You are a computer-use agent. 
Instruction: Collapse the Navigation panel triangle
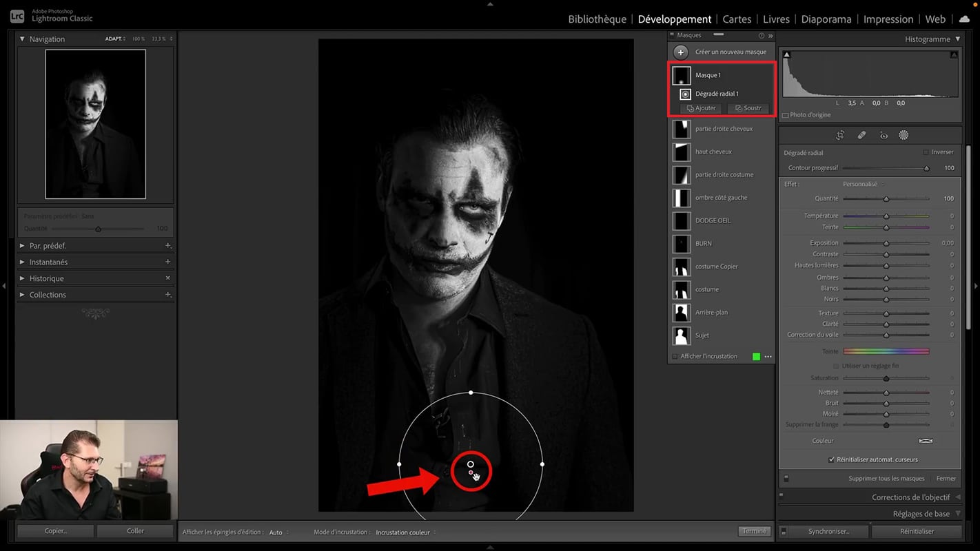22,39
